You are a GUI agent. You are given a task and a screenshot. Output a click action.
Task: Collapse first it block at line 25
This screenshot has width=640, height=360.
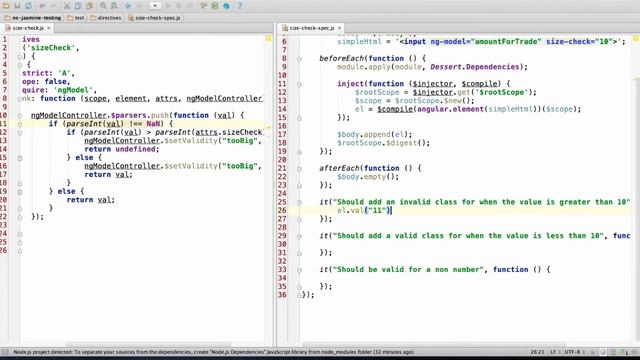[x=299, y=202]
